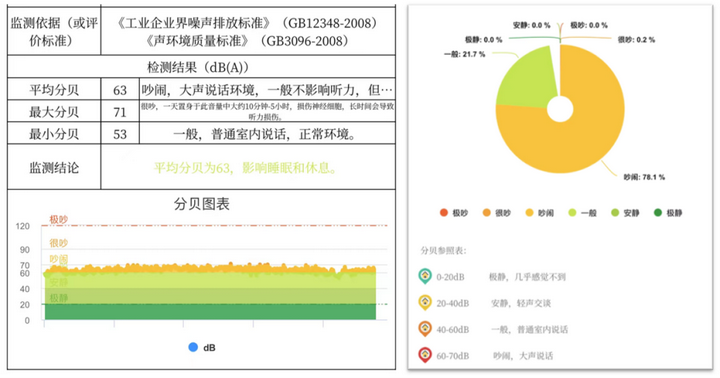Click the 极静: 0.0 % pie label
Image resolution: width=720 pixels, height=378 pixels.
click(484, 40)
